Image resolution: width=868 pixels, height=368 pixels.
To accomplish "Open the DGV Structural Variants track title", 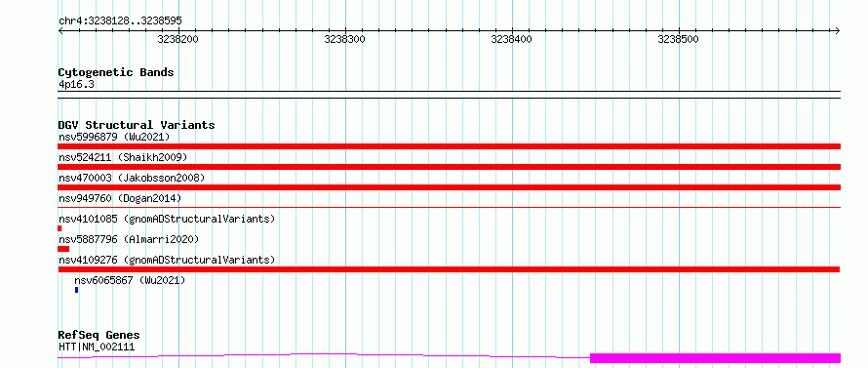I will click(137, 125).
